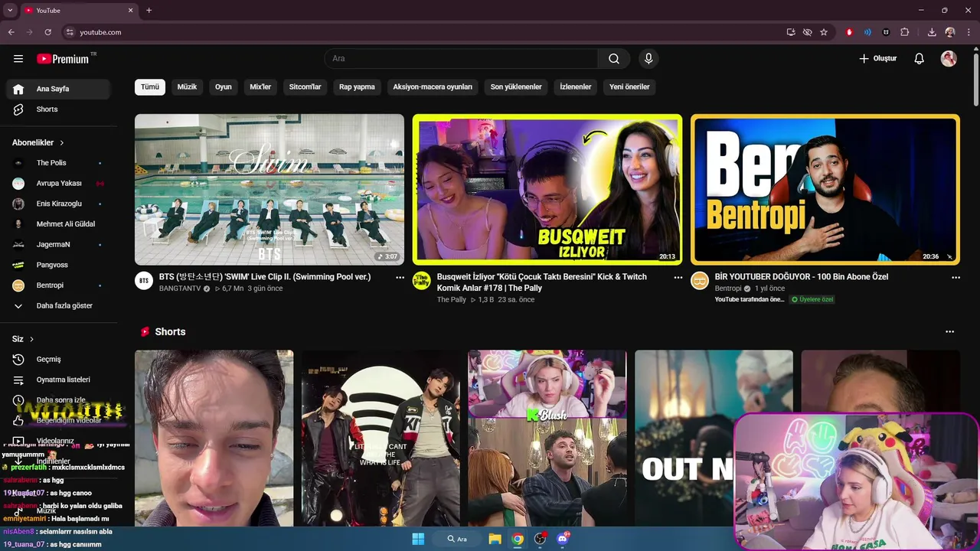Open the Busqweit İzliyor video thumbnail

click(x=547, y=190)
